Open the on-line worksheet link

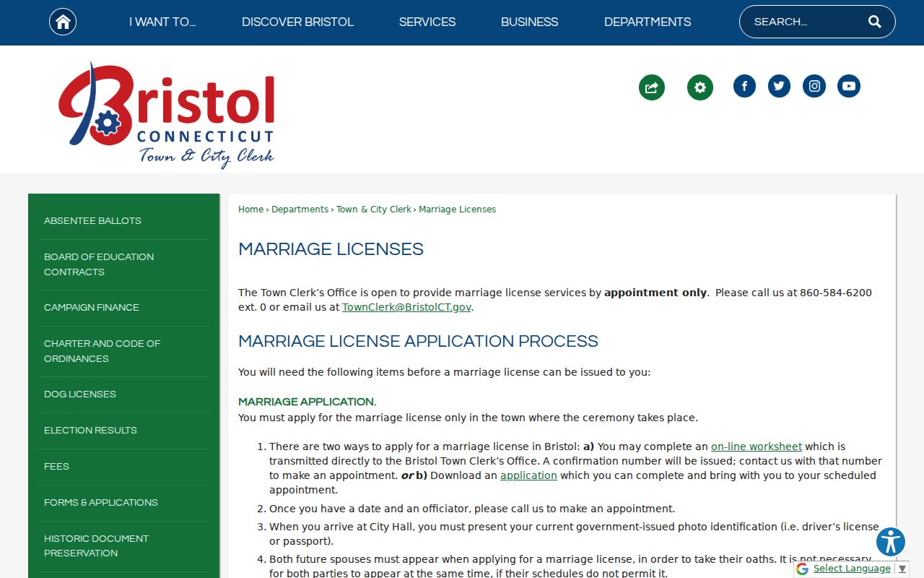[757, 447]
